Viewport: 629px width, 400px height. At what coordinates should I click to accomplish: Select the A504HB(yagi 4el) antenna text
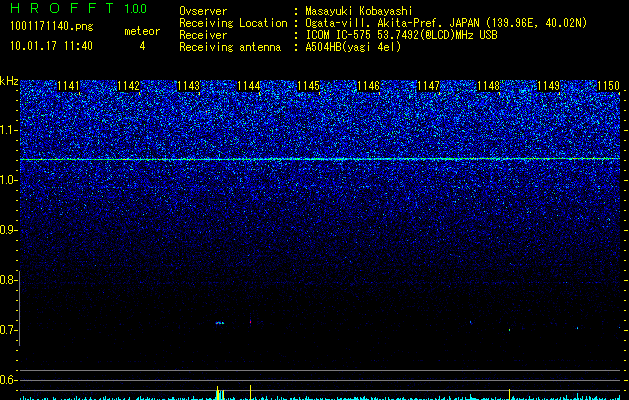(x=353, y=47)
